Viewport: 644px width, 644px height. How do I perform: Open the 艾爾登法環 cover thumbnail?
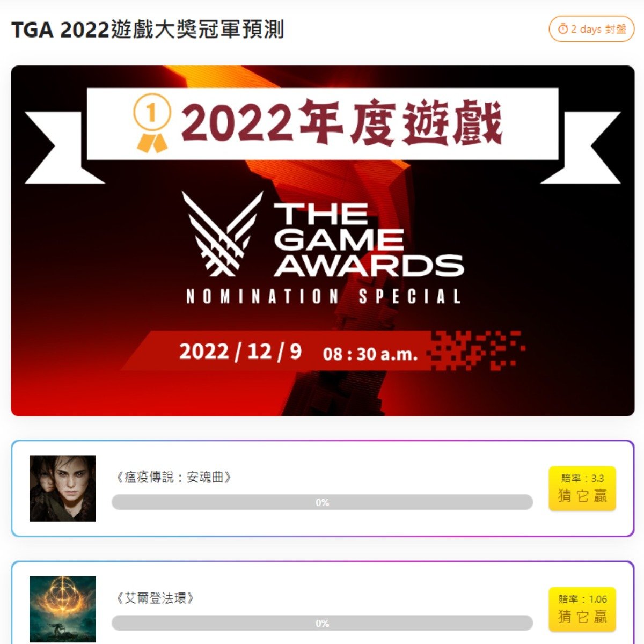coord(63,609)
